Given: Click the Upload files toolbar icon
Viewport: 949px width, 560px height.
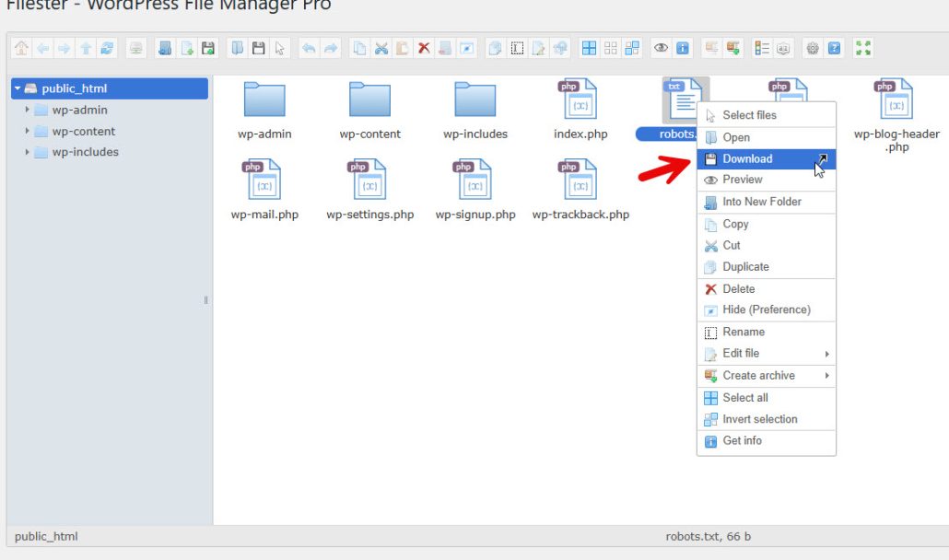Looking at the screenshot, I should click(x=208, y=49).
